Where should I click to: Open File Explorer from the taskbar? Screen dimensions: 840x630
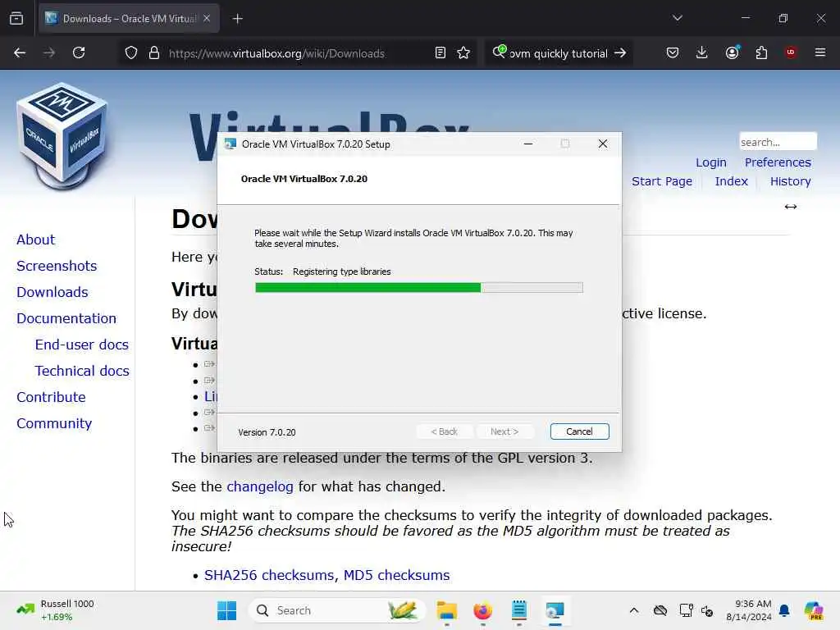pyautogui.click(x=447, y=610)
